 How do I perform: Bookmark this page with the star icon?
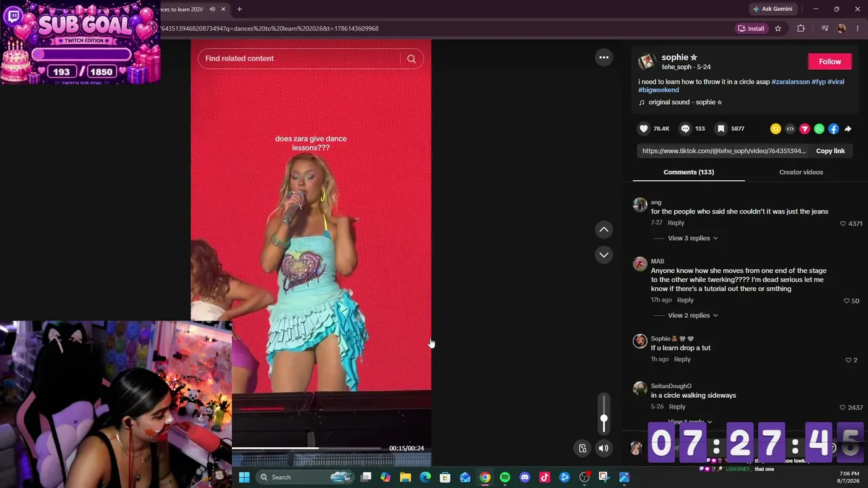coord(778,28)
